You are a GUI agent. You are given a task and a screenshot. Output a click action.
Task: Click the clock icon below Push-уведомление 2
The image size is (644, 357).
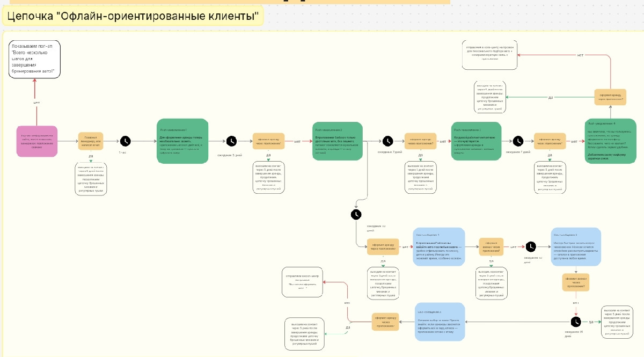pos(356,214)
